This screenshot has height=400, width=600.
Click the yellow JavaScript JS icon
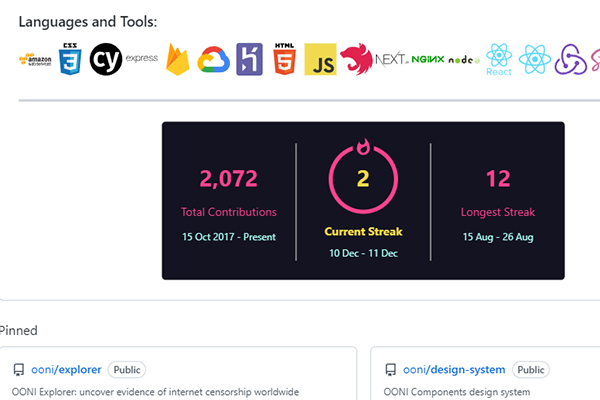coord(320,60)
